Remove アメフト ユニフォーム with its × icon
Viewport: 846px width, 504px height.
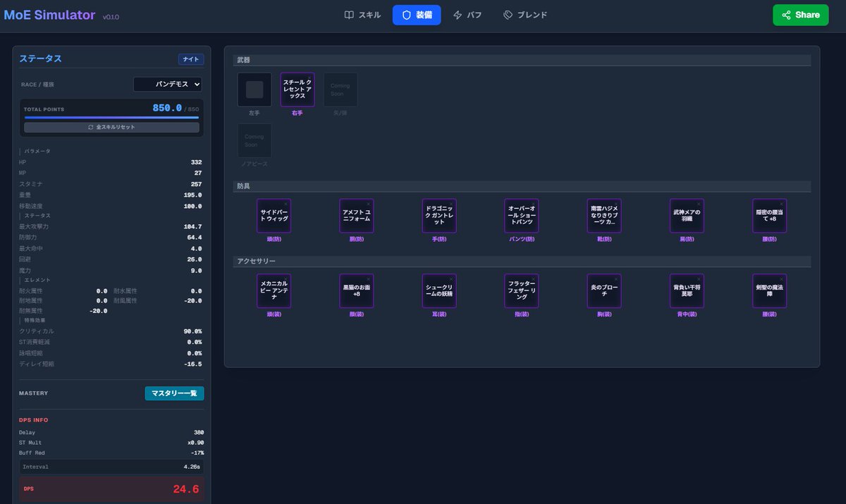[368, 204]
